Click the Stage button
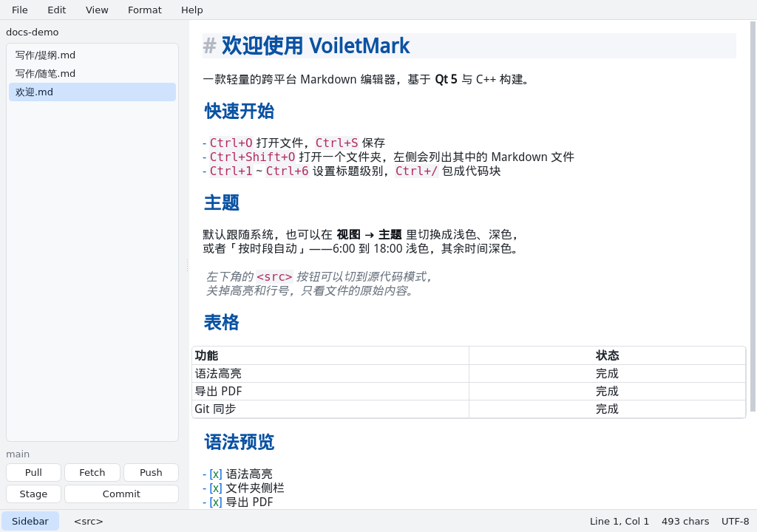The width and height of the screenshot is (757, 532). (33, 494)
